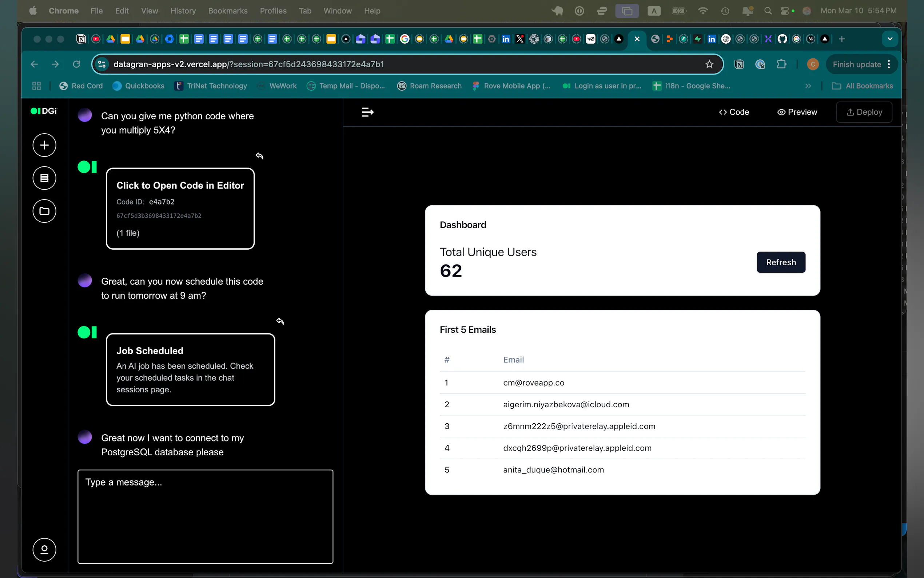Switch to the Code view
This screenshot has width=924, height=578.
coord(734,112)
